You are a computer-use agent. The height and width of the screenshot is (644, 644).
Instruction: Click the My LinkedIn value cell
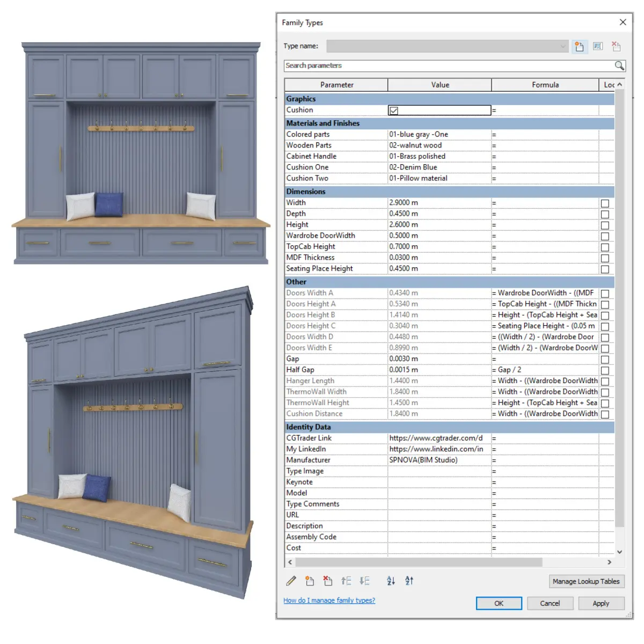point(440,449)
